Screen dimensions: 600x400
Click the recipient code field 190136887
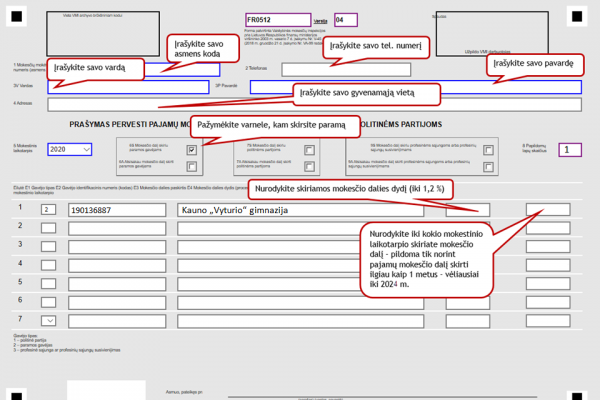click(117, 210)
